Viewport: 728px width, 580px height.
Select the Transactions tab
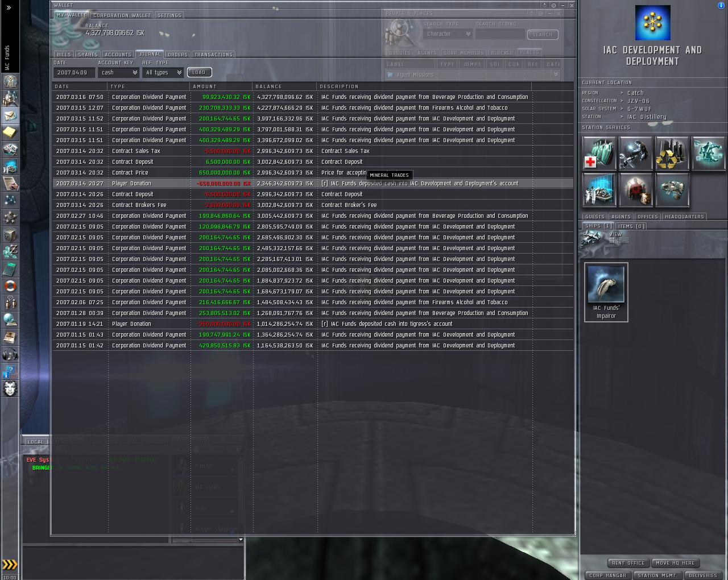click(213, 55)
